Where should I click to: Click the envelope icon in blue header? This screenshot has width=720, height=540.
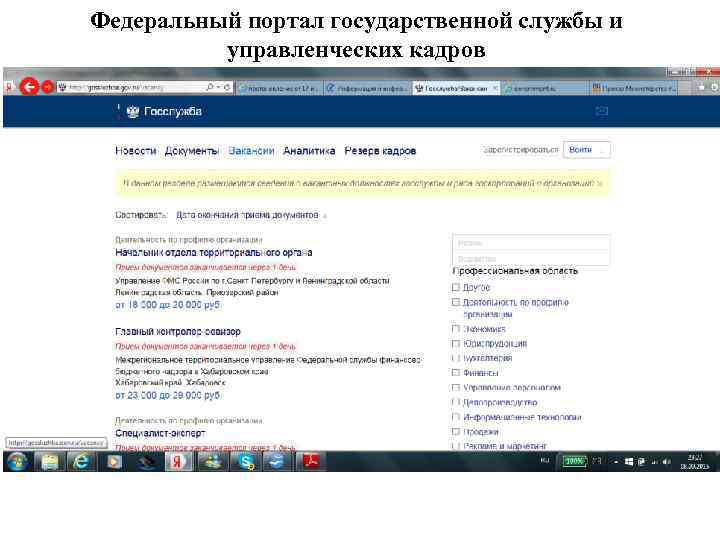tap(602, 111)
